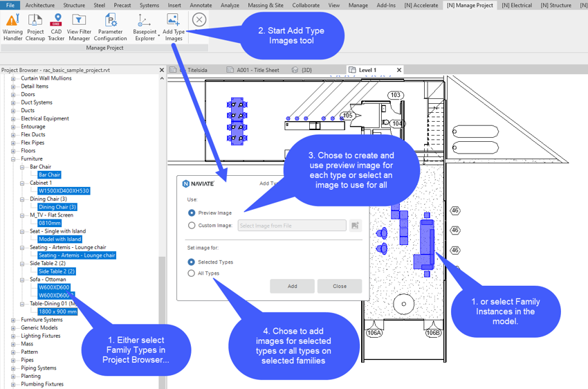This screenshot has height=389, width=588.
Task: Click the room tag 103 in plan
Action: click(396, 96)
